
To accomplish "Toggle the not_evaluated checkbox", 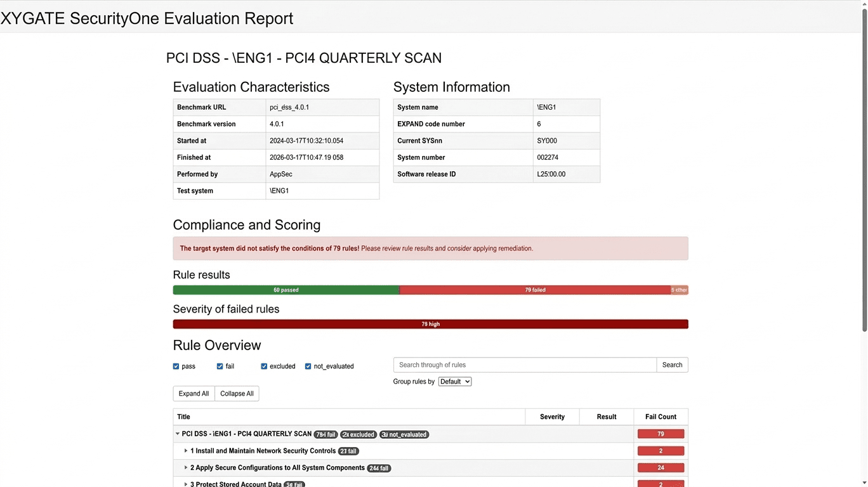I will pyautogui.click(x=308, y=367).
